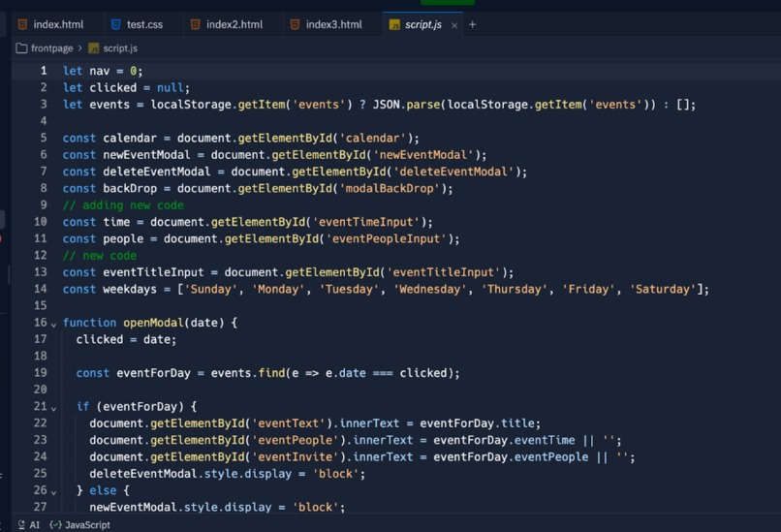This screenshot has width=781, height=532.
Task: Click 'clicked = date;' on line 17
Action: 126,340
